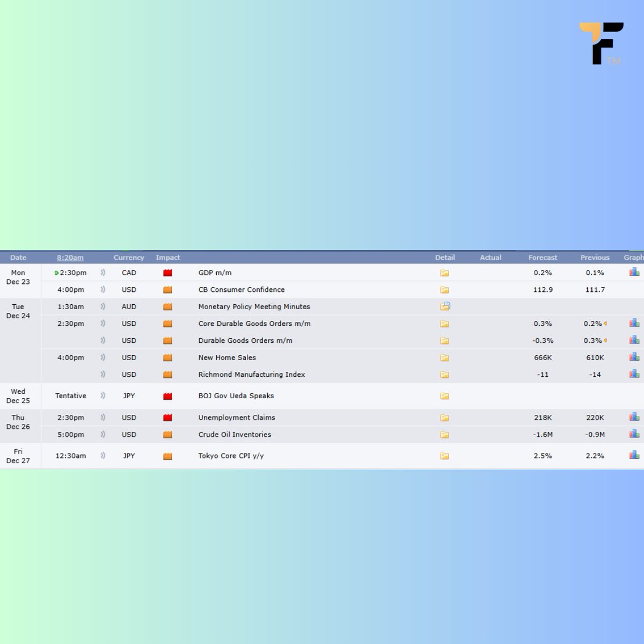The width and height of the screenshot is (644, 644).
Task: Show graph for Richmond Manufacturing Index
Action: point(634,374)
